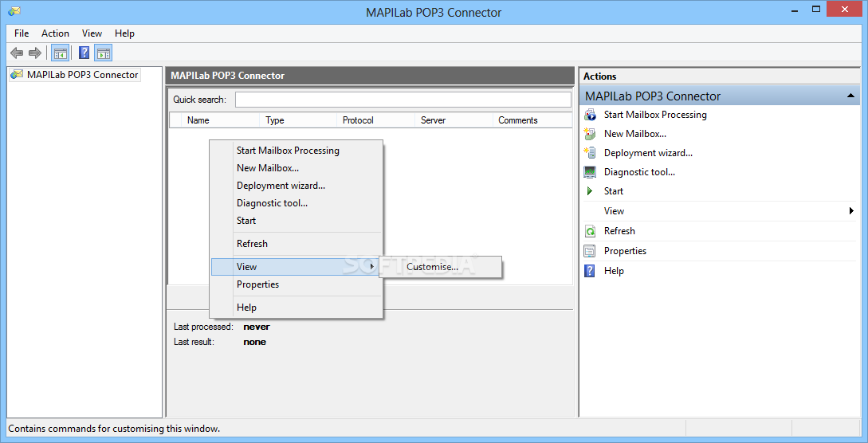
Task: Click View link in Actions pane
Action: click(x=614, y=210)
